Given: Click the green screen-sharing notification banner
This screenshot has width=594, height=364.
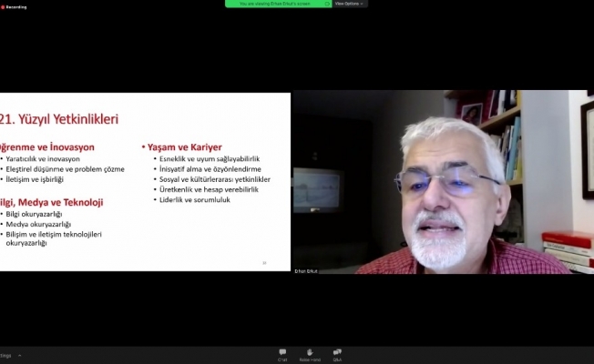Looking at the screenshot, I should click(277, 4).
